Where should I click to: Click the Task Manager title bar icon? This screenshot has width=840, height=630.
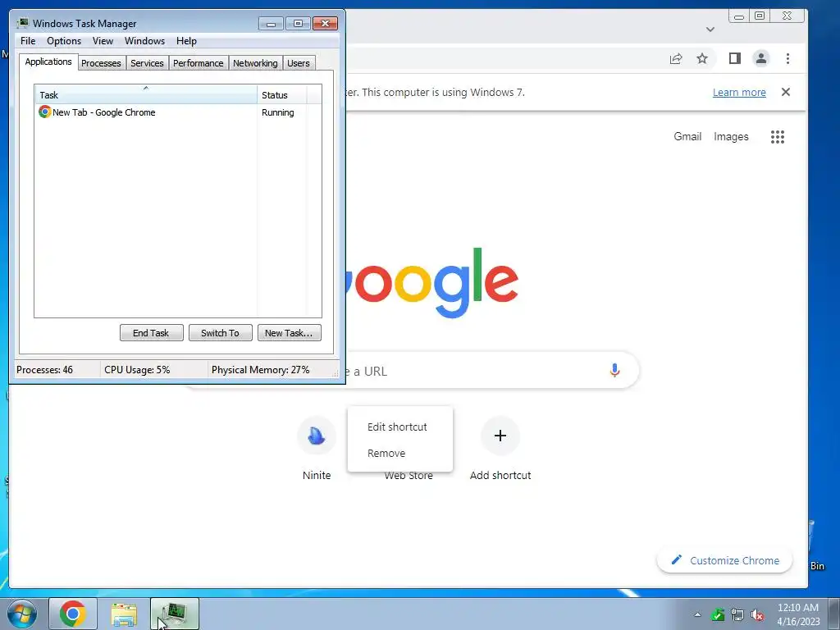pos(22,23)
